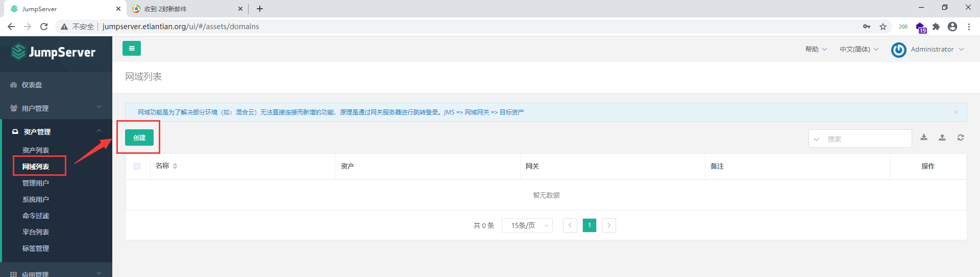Tick the select-all checkbox in table header

pyautogui.click(x=137, y=166)
